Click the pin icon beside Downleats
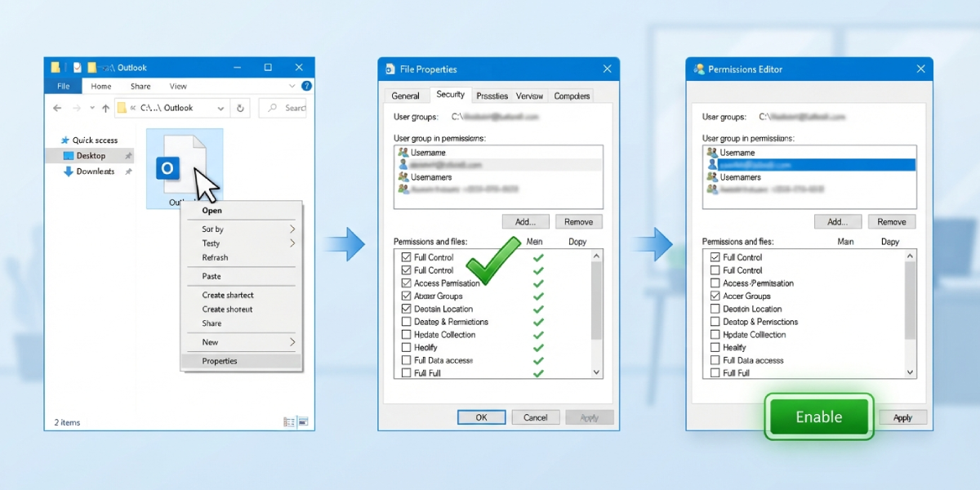This screenshot has width=980, height=490. click(x=128, y=171)
